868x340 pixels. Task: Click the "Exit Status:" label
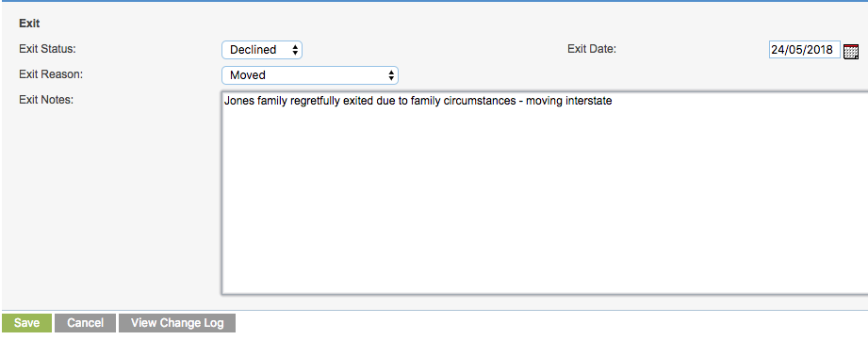point(47,49)
